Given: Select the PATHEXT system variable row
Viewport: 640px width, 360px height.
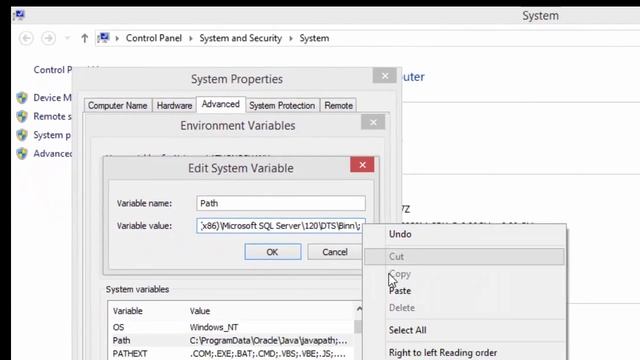Looking at the screenshot, I should [231, 353].
